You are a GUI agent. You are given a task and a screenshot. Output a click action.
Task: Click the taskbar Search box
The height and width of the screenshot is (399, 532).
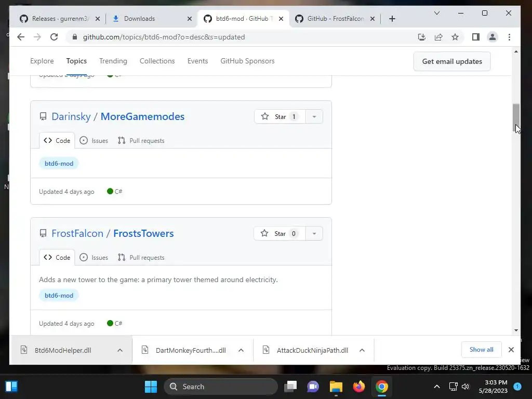click(220, 387)
